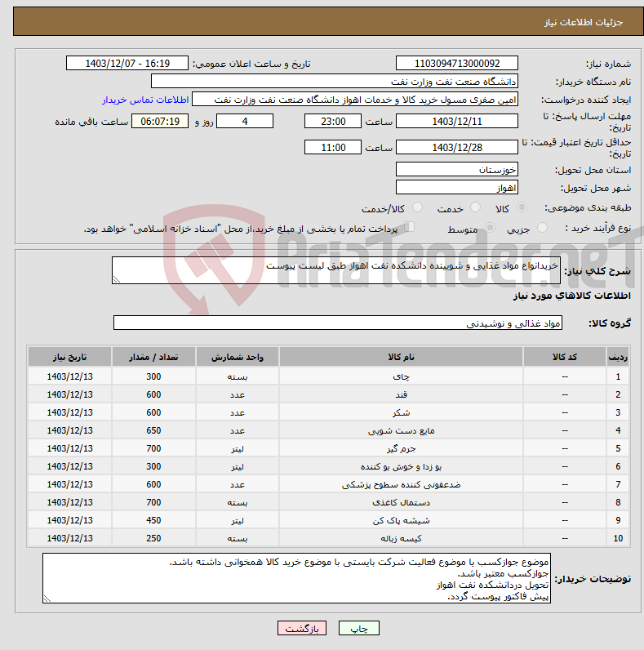Click the توضیحات خریدار notes textarea

click(297, 578)
